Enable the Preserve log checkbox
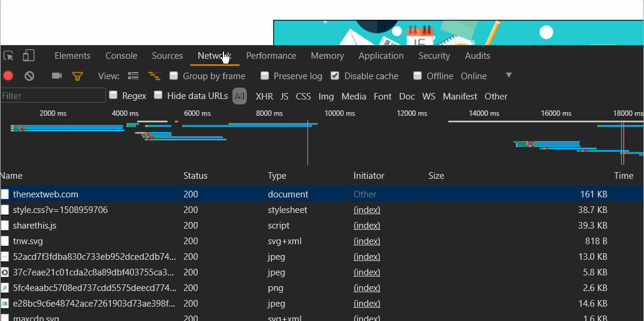Viewport: 644px width, 321px height. click(265, 76)
